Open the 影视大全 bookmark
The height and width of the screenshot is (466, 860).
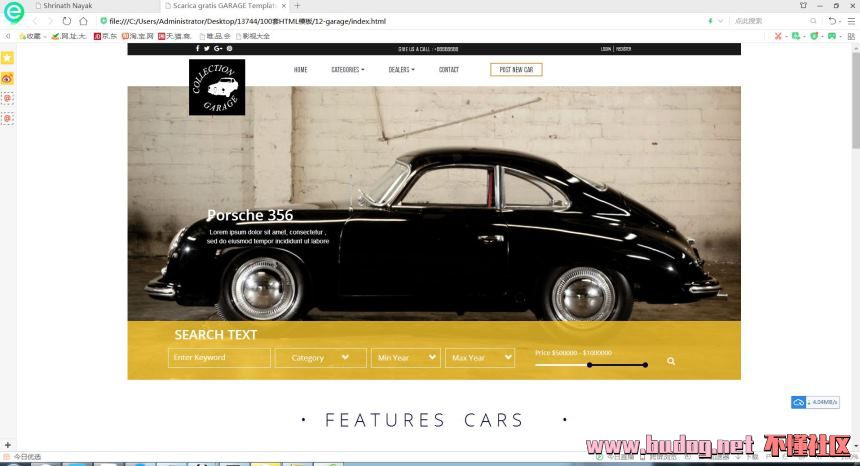pos(253,36)
